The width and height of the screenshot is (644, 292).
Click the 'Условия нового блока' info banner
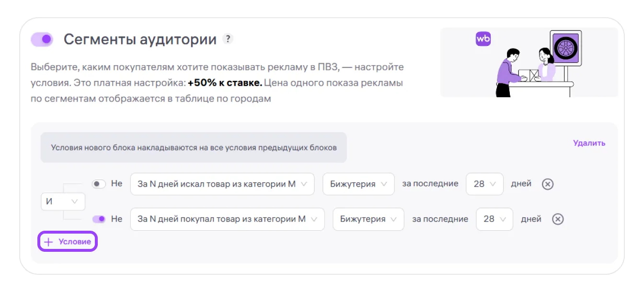194,147
